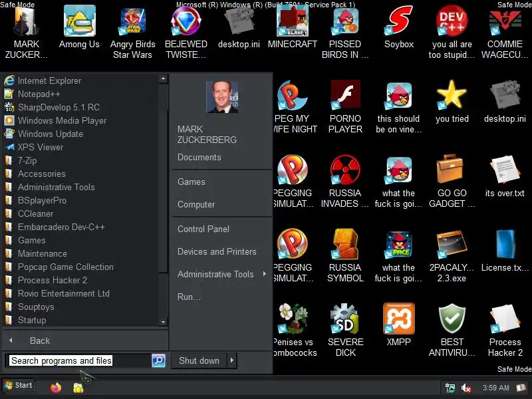Image resolution: width=532 pixels, height=399 pixels.
Task: Click the muted volume tray icon
Action: click(x=467, y=388)
